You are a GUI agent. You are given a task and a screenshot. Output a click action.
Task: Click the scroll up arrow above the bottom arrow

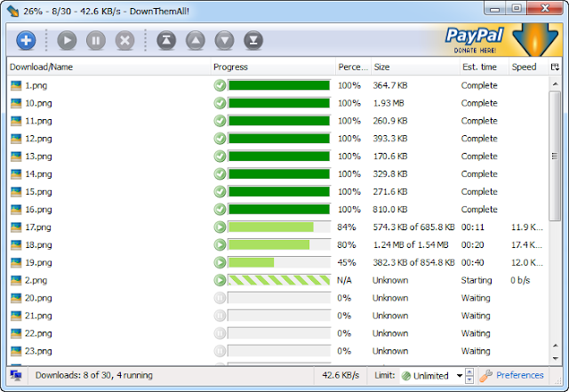tap(555, 346)
